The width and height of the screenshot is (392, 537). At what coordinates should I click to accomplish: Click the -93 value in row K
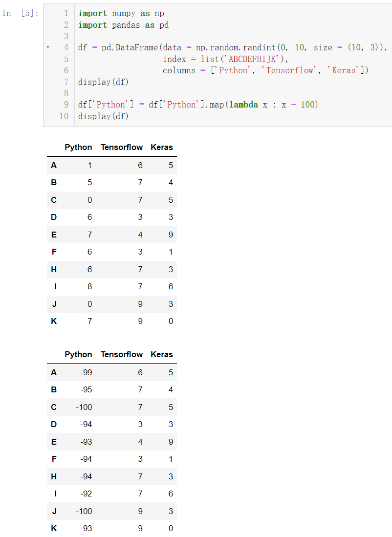point(86,528)
